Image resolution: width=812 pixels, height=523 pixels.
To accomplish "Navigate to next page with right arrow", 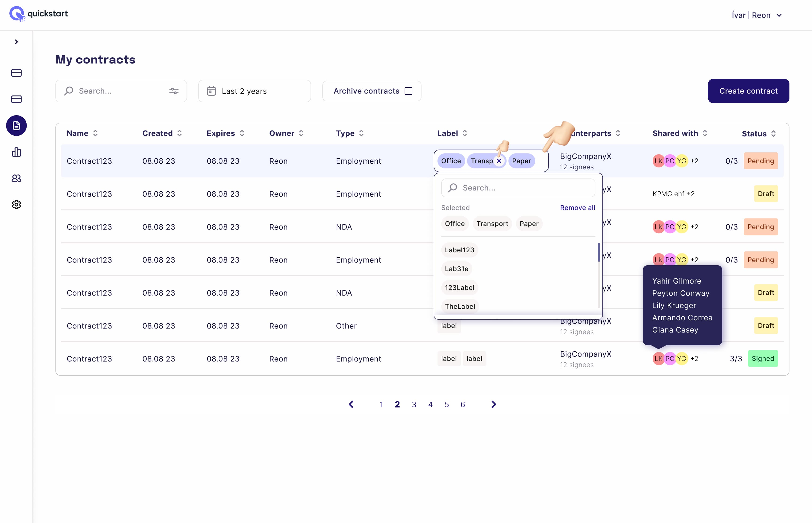I will click(x=493, y=404).
